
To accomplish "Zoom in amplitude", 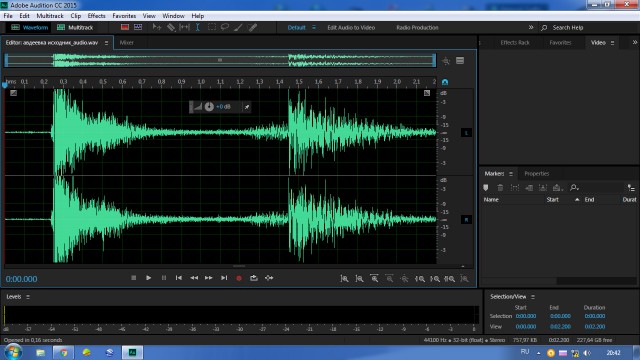I will tap(344, 278).
